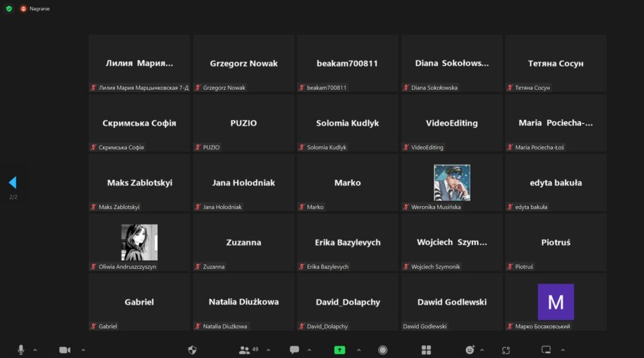
Task: Expand the arrow next to Share Screen
Action: point(359,350)
